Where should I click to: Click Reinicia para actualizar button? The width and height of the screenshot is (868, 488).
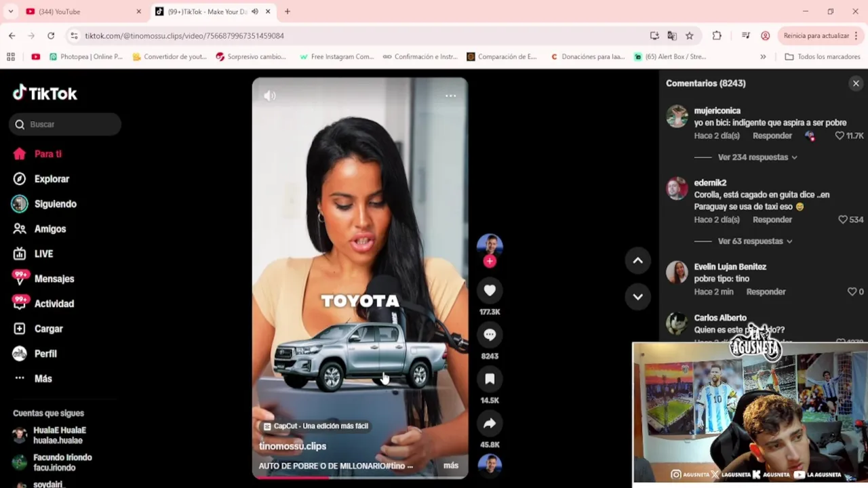[x=816, y=35]
